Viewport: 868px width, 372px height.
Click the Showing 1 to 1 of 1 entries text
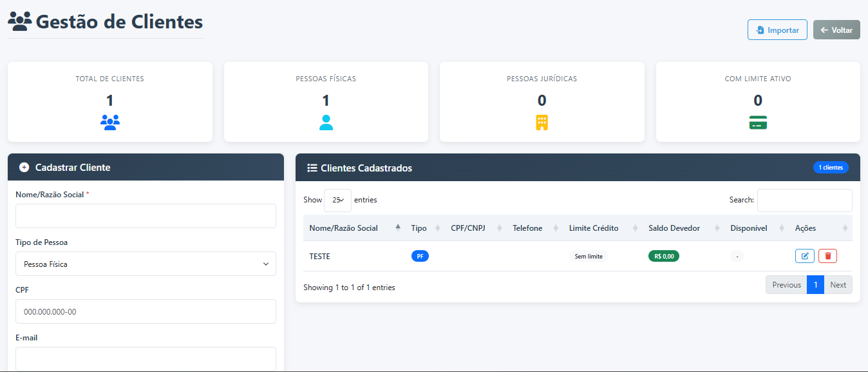pos(349,288)
